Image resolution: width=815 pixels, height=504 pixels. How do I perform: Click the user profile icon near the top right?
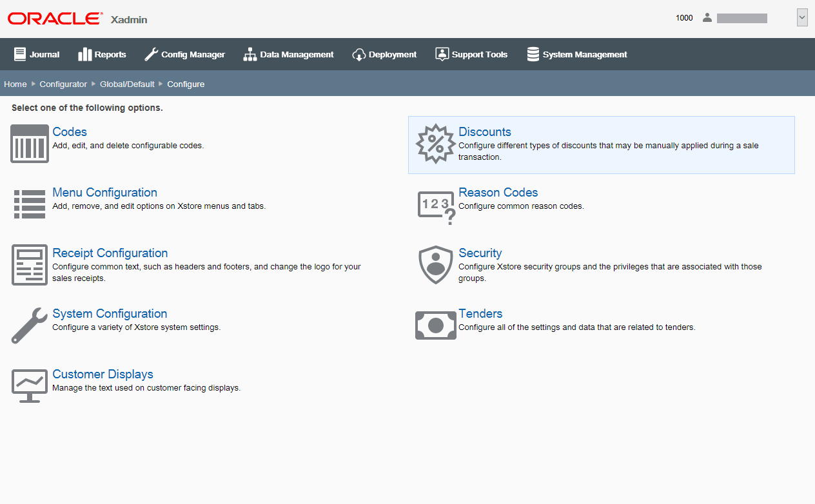[707, 17]
